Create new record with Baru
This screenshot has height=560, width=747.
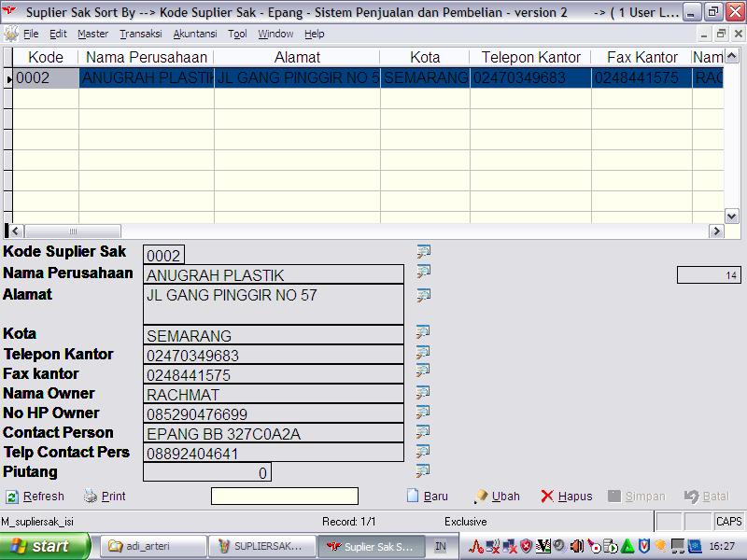point(428,497)
